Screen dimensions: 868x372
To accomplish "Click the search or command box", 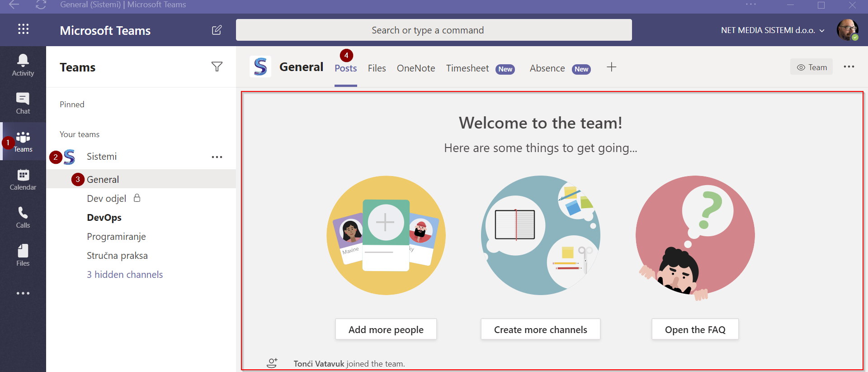I will pos(434,30).
